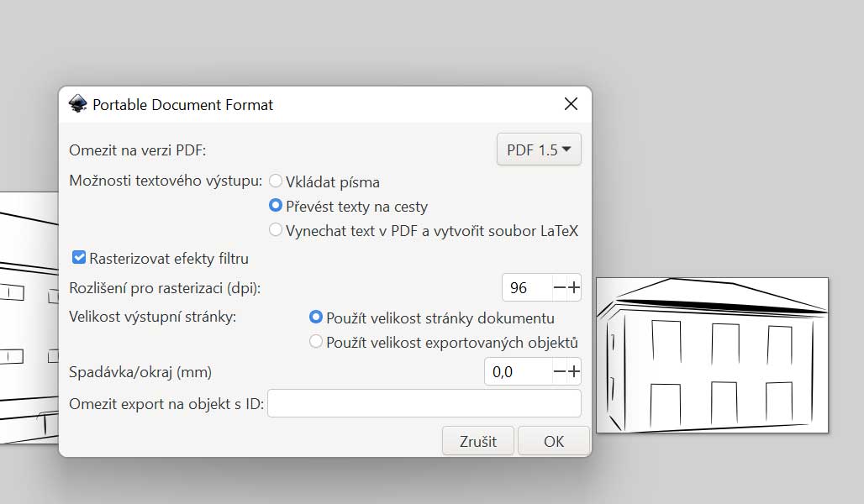Decrease rasterization dpi with minus button
The width and height of the screenshot is (864, 504).
click(x=559, y=288)
